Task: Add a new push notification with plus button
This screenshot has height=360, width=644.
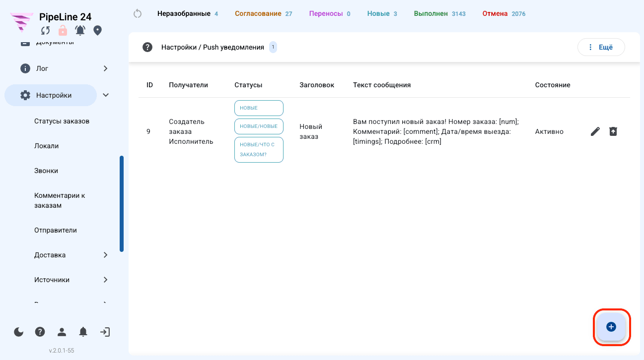Action: coord(611,327)
